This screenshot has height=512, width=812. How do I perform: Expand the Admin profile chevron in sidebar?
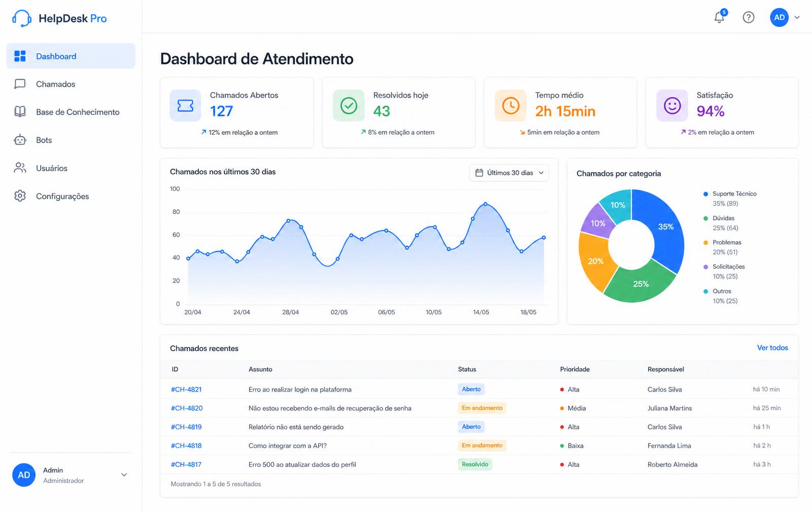124,475
